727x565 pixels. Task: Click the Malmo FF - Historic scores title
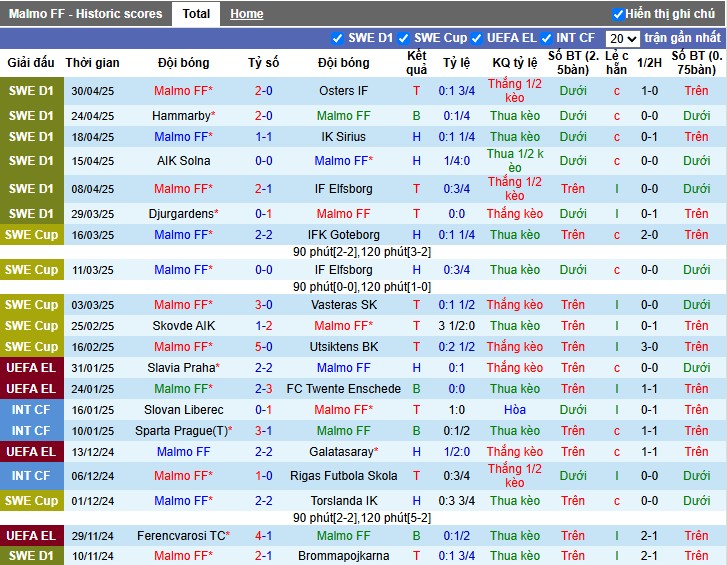[86, 14]
